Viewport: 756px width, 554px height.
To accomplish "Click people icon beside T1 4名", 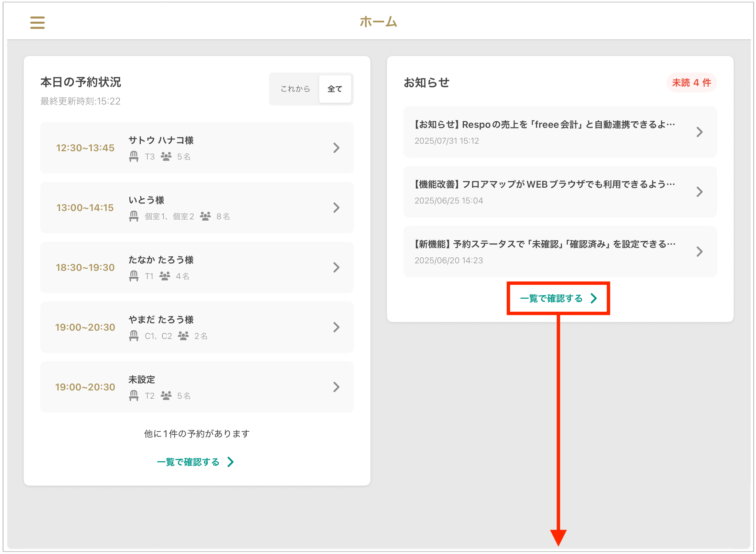I will 165,276.
